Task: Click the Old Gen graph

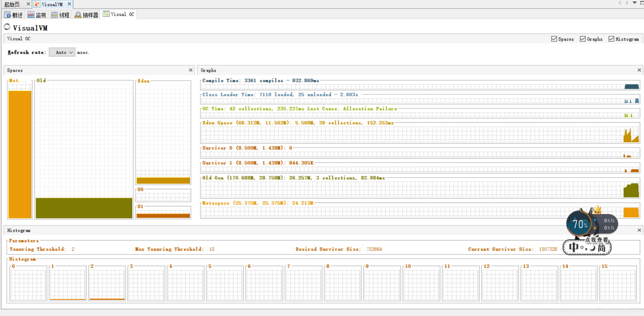Action: (420, 190)
